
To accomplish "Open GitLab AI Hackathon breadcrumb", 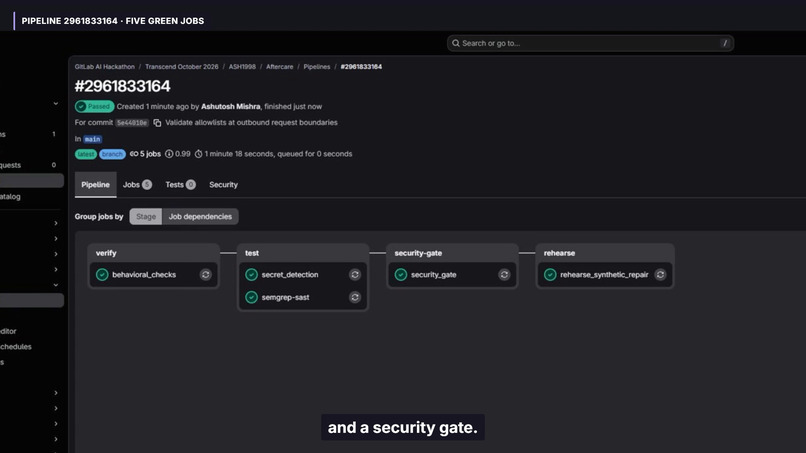I will 104,67.
